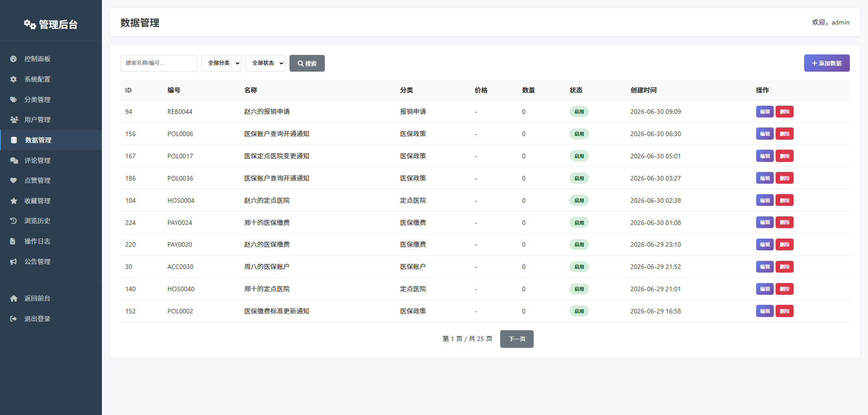This screenshot has width=868, height=415.
Task: Click name 周八的医保账户
Action: tap(267, 267)
